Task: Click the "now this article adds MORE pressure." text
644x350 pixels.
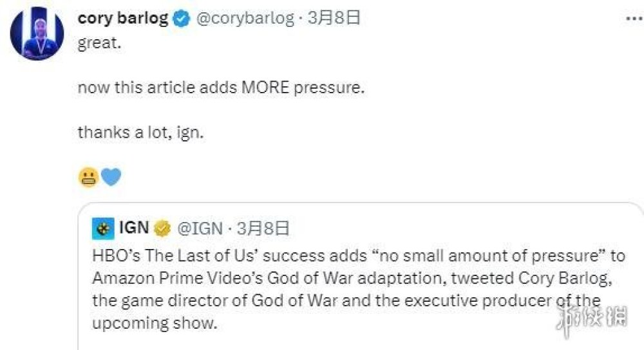Action: pos(221,87)
